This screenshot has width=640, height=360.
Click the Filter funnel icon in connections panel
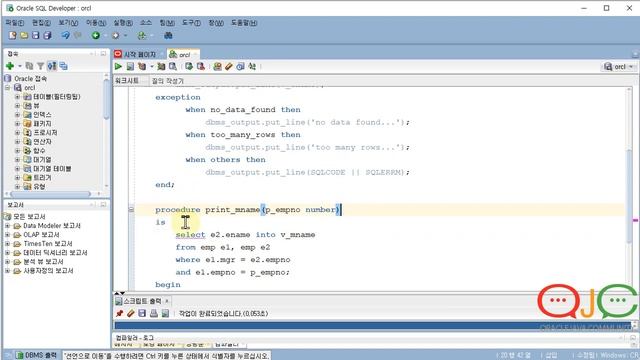[40, 66]
